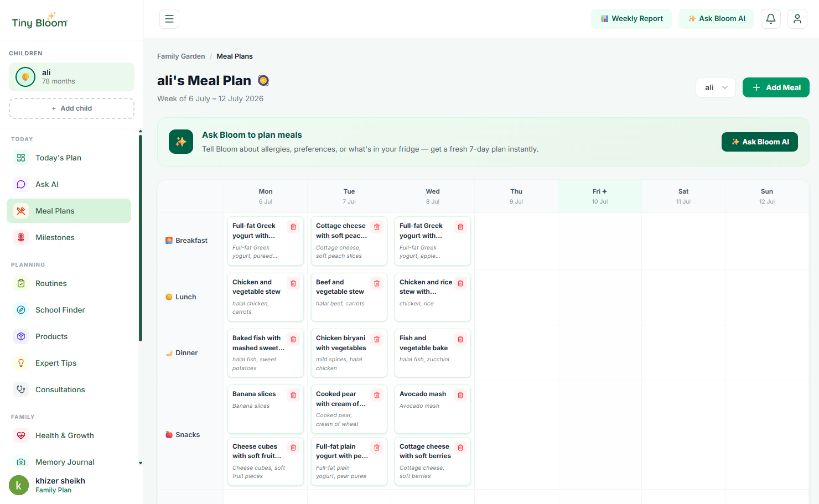Open khizer sheikh account profile
The height and width of the screenshot is (504, 819).
coord(71,485)
